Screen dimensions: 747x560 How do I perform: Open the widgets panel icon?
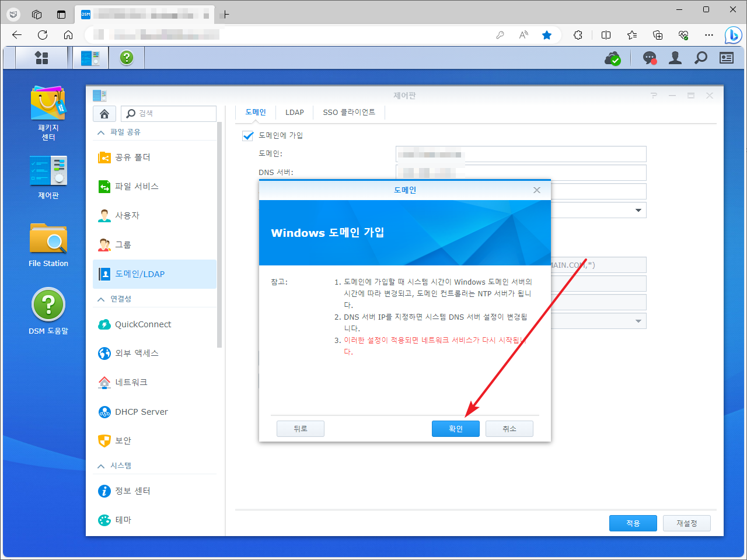coord(727,58)
